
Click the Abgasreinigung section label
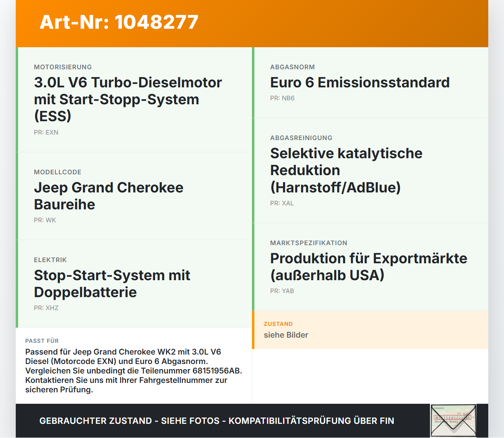coord(301,138)
